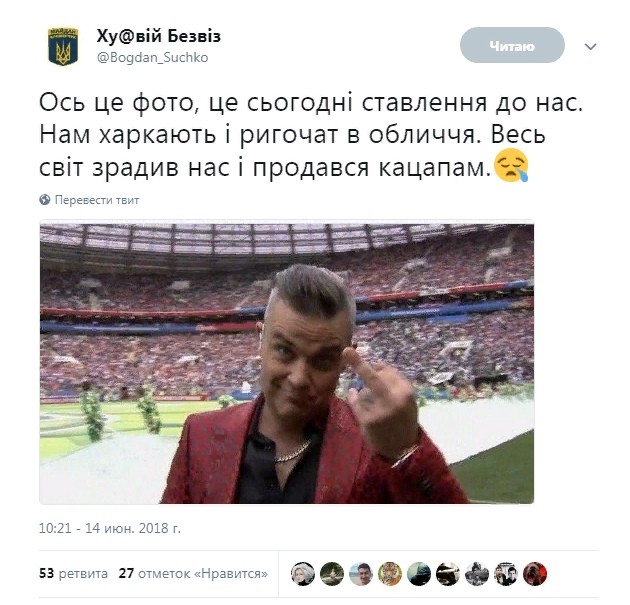Screen dimensions: 630x605
Task: Toggle the Читаю follow button
Action: click(512, 45)
